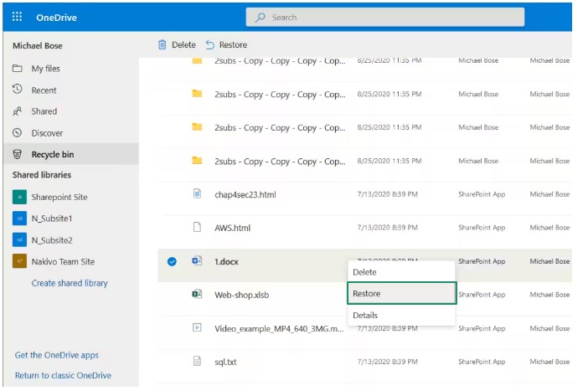The width and height of the screenshot is (588, 391).
Task: Click the Word icon for 1.docx
Action: [197, 260]
